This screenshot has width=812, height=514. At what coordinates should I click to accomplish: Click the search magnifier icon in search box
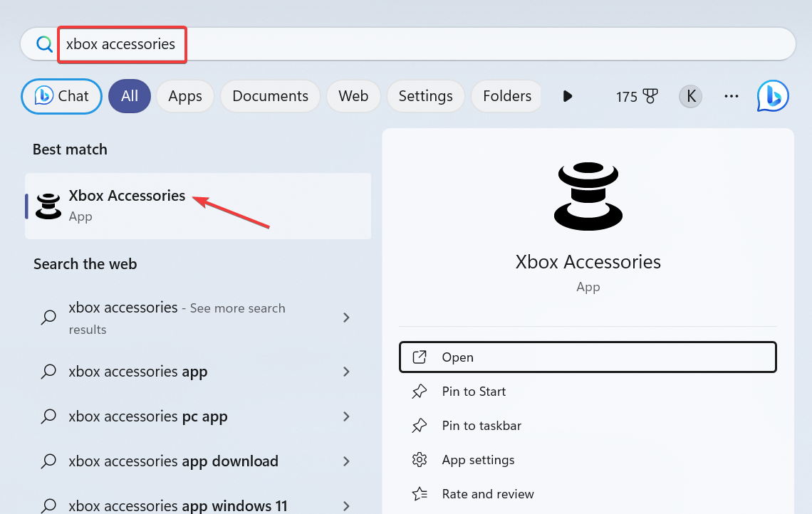point(45,44)
